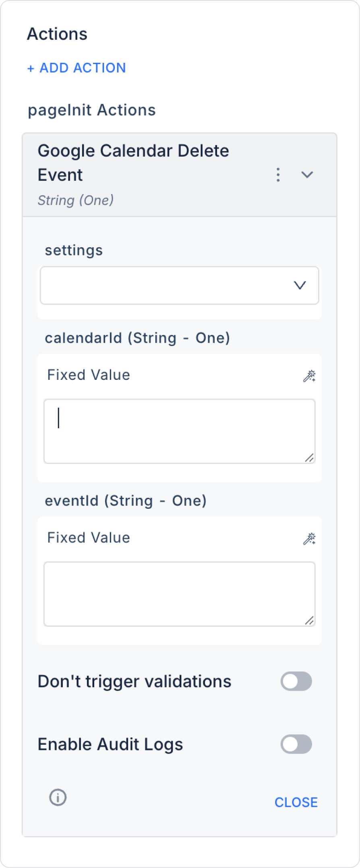Enable Audit Logs switch
The height and width of the screenshot is (868, 360).
296,744
